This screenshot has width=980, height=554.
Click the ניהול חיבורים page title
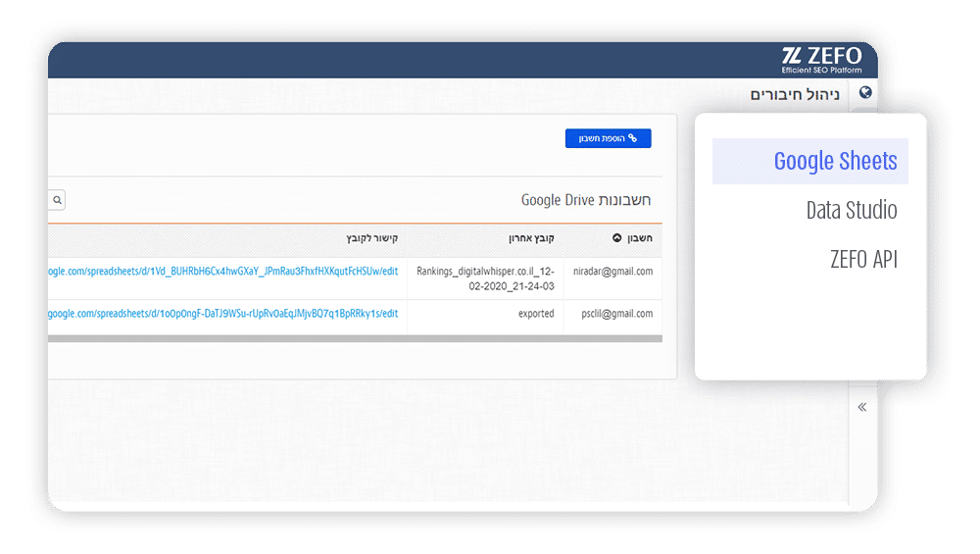(x=795, y=94)
